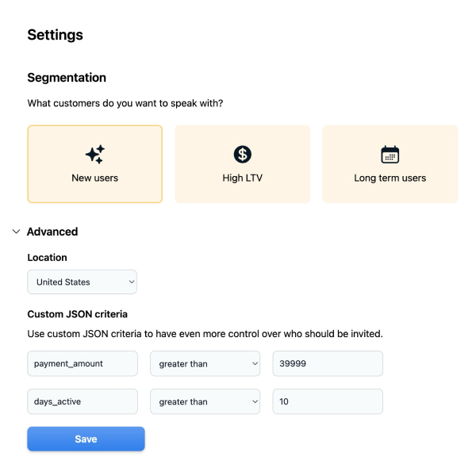This screenshot has width=476, height=476.
Task: Choose the High LTV segment card
Action: pyautogui.click(x=242, y=164)
